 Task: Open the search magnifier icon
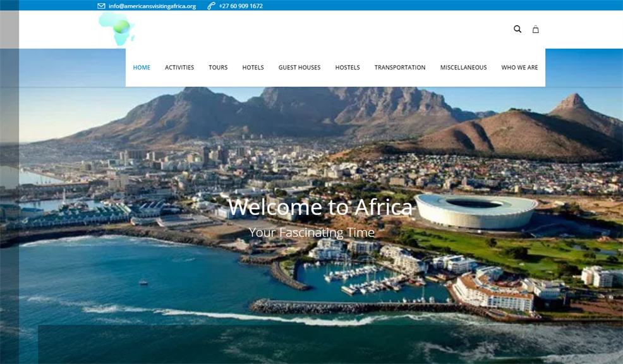[517, 29]
